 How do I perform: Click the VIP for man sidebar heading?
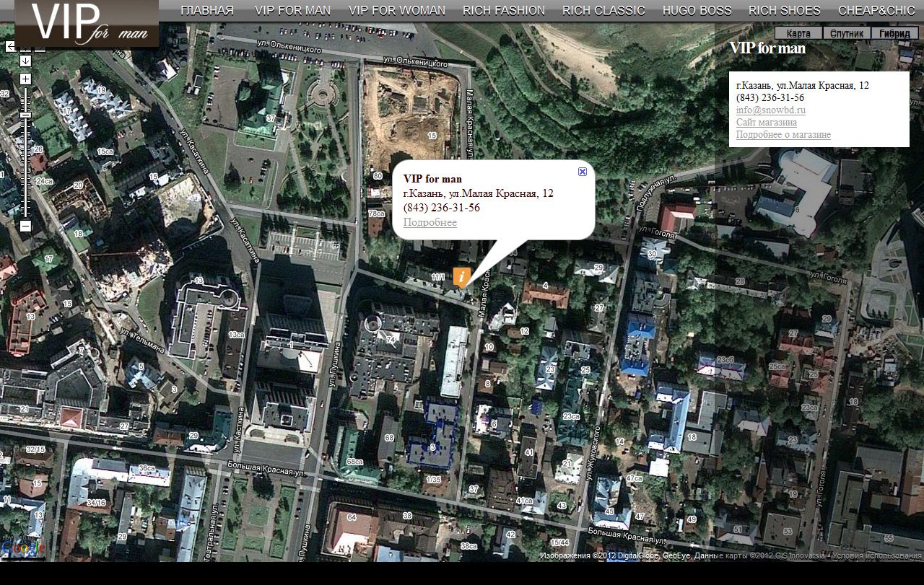click(x=767, y=48)
